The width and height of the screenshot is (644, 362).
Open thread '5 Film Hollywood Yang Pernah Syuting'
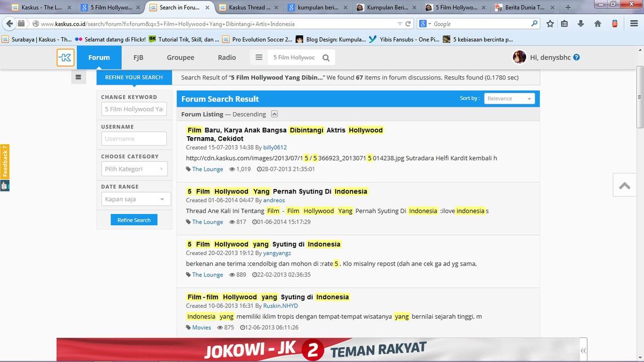(278, 191)
